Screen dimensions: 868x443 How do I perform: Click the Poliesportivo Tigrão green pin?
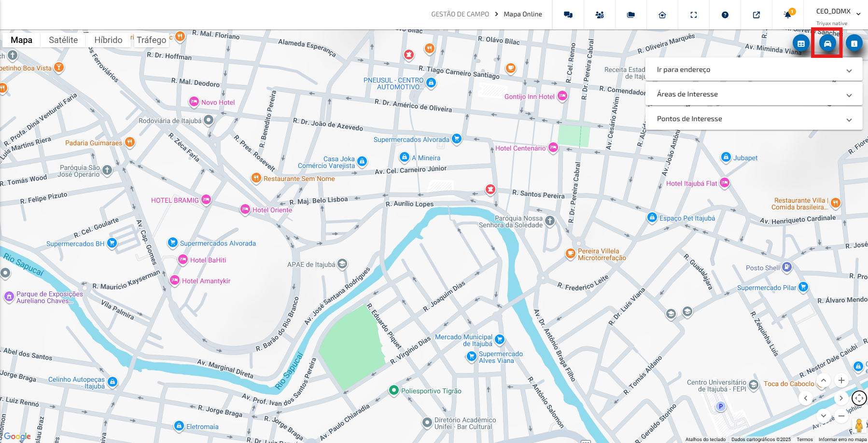pos(394,390)
